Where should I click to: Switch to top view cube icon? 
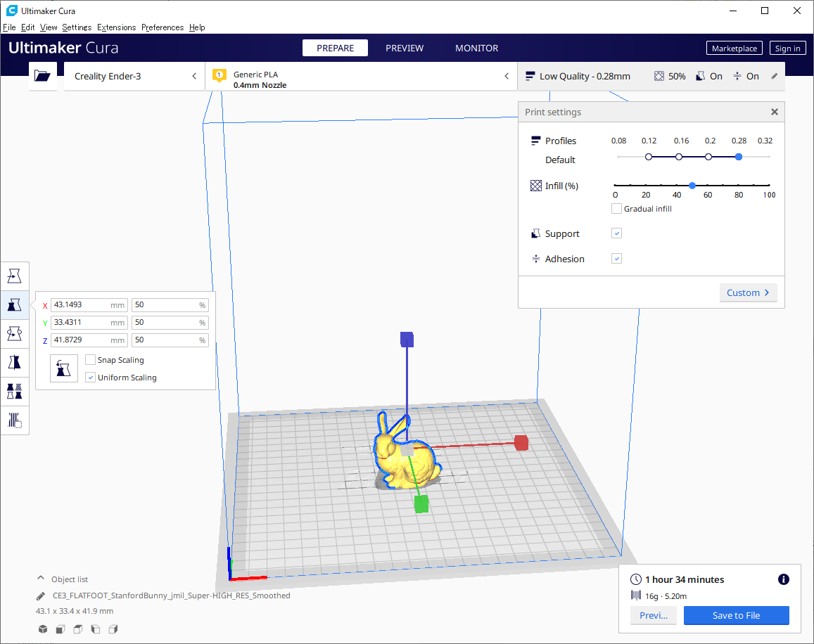click(78, 629)
